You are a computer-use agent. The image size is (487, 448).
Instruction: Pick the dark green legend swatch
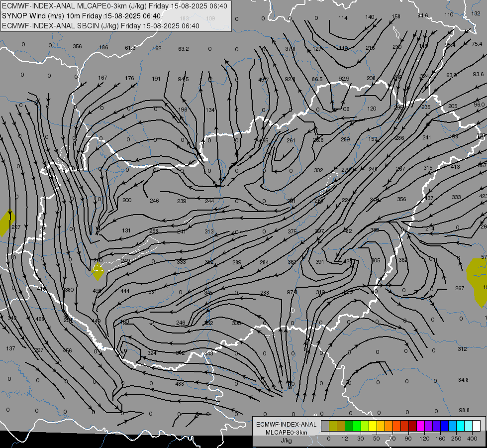pos(349,426)
